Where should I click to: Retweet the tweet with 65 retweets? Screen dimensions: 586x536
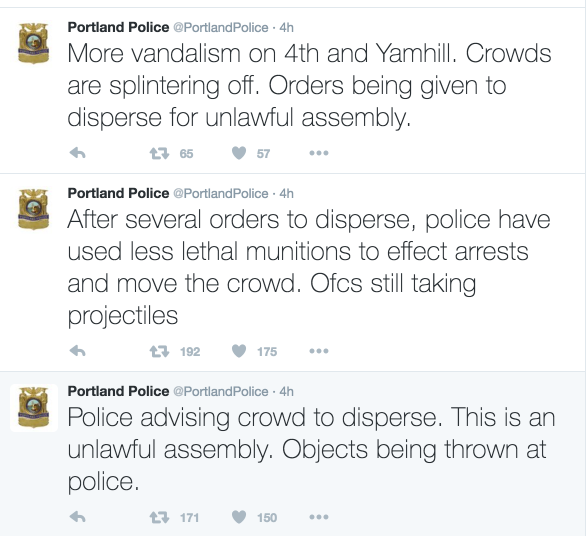[x=159, y=153]
